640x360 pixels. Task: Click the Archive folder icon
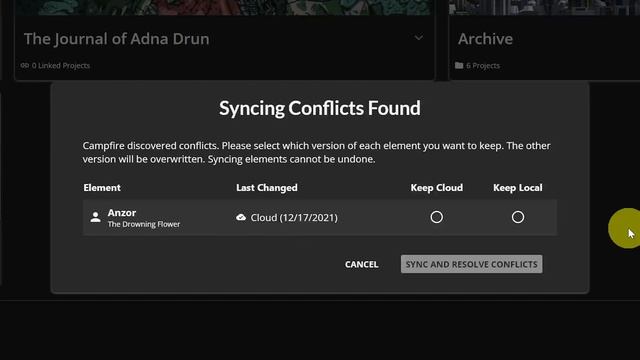tap(459, 65)
